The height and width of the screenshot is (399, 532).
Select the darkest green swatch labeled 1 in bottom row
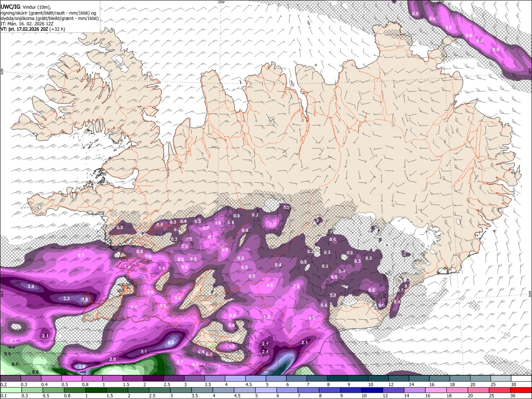pos(96,390)
